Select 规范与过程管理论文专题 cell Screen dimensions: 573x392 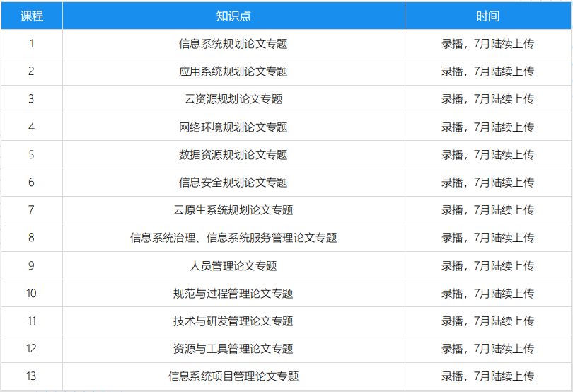click(233, 294)
